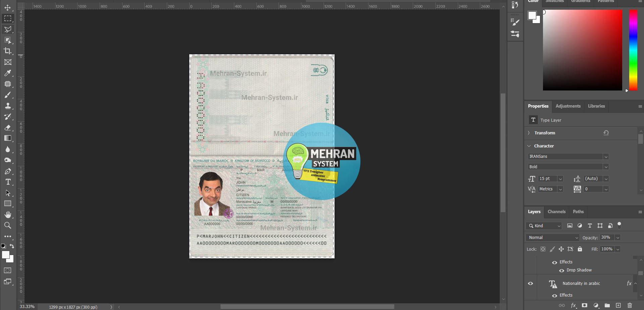Toggle Quick Mask mode in toolbar
The image size is (644, 310).
[7, 270]
